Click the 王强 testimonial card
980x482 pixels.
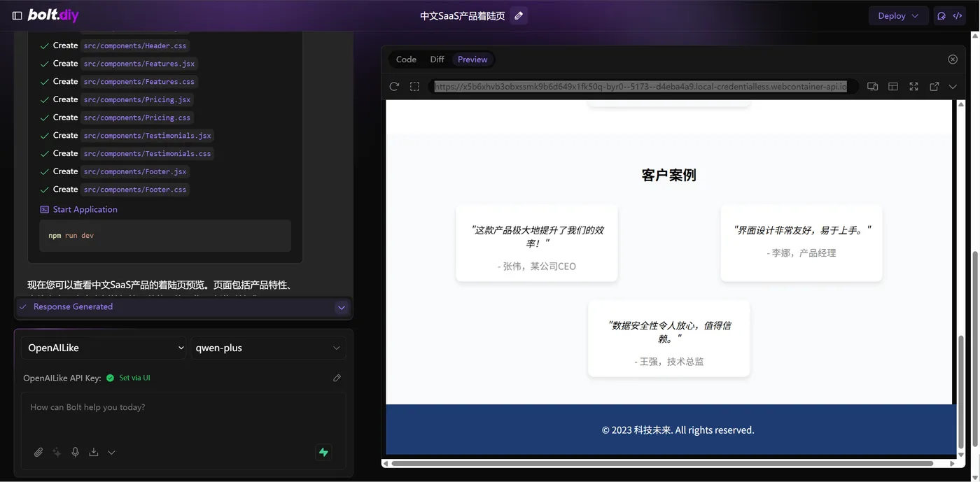(668, 339)
